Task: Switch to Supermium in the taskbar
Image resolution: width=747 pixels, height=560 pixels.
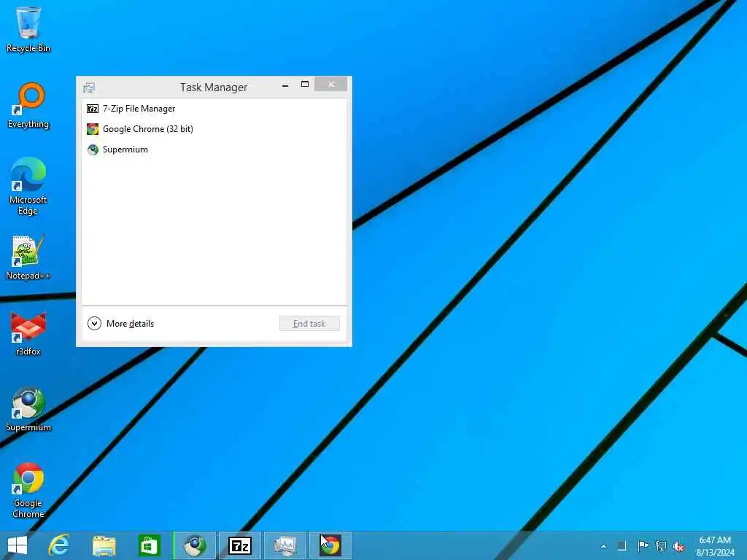Action: coord(194,545)
